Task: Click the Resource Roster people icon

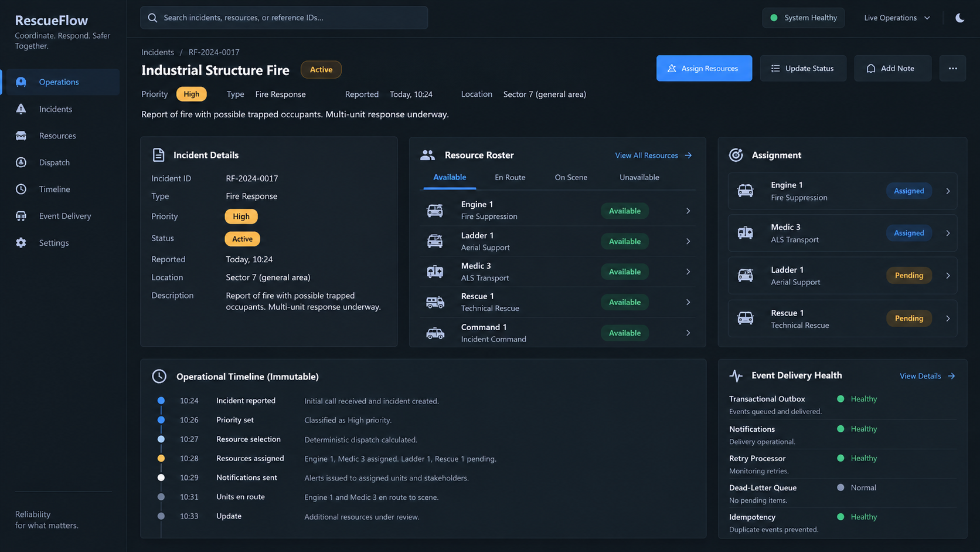Action: (x=428, y=155)
